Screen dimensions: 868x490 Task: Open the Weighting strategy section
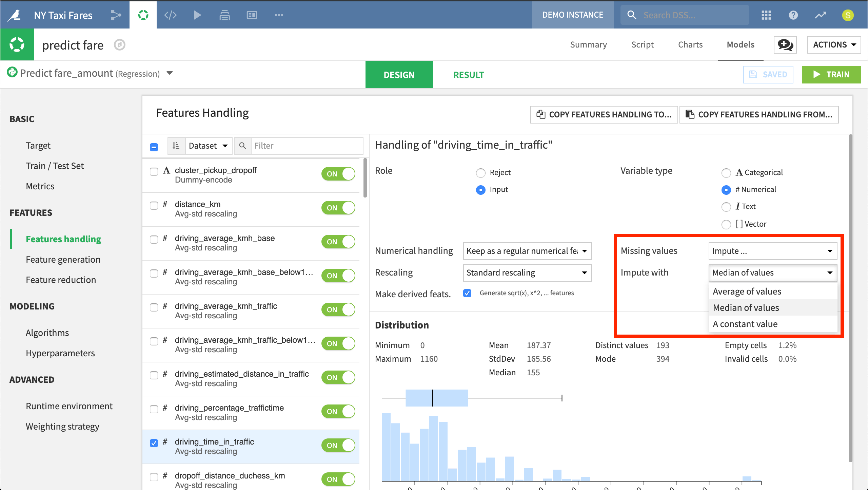[x=62, y=427]
